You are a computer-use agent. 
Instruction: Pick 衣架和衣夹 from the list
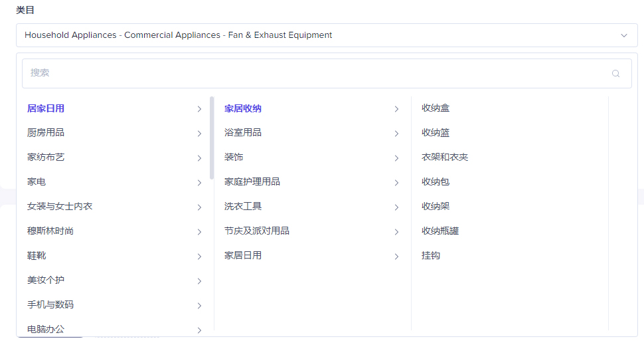tap(445, 157)
